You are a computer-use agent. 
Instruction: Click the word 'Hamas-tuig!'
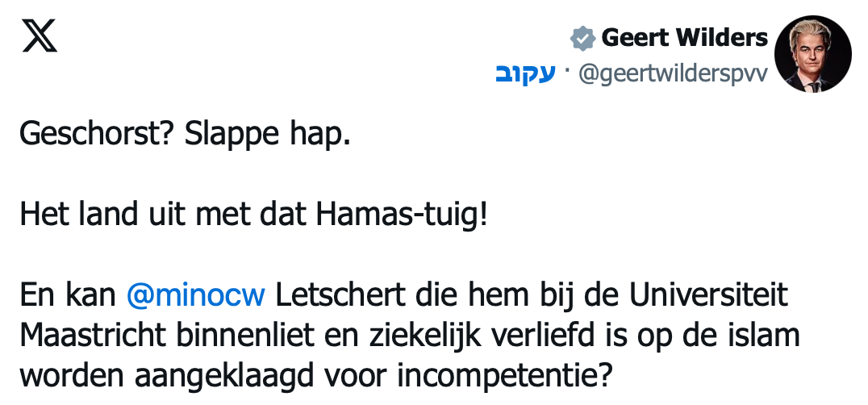[402, 215]
